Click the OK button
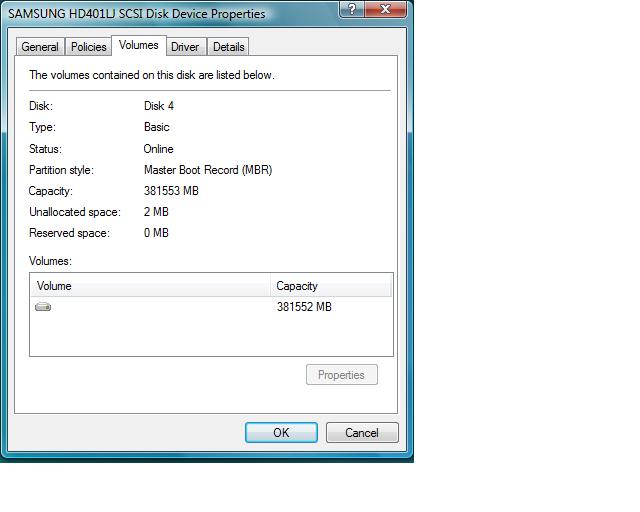The width and height of the screenshot is (640, 512). pyautogui.click(x=281, y=432)
